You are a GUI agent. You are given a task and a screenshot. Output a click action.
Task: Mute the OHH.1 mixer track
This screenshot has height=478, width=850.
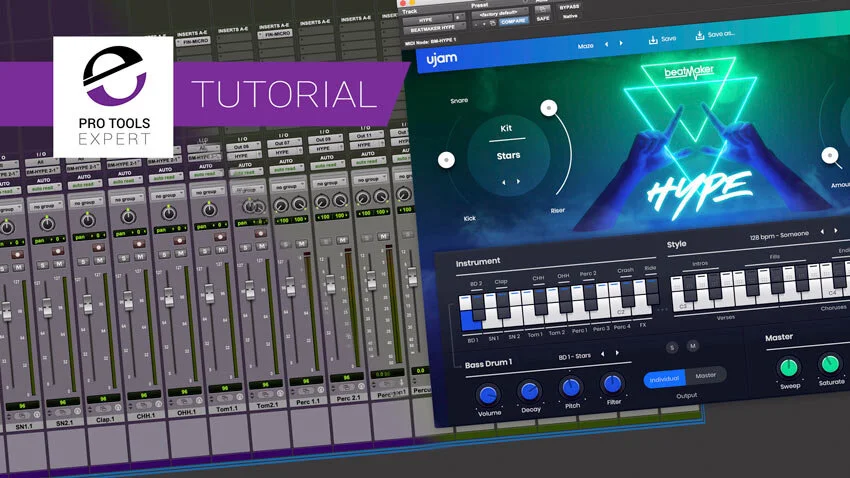pos(181,253)
